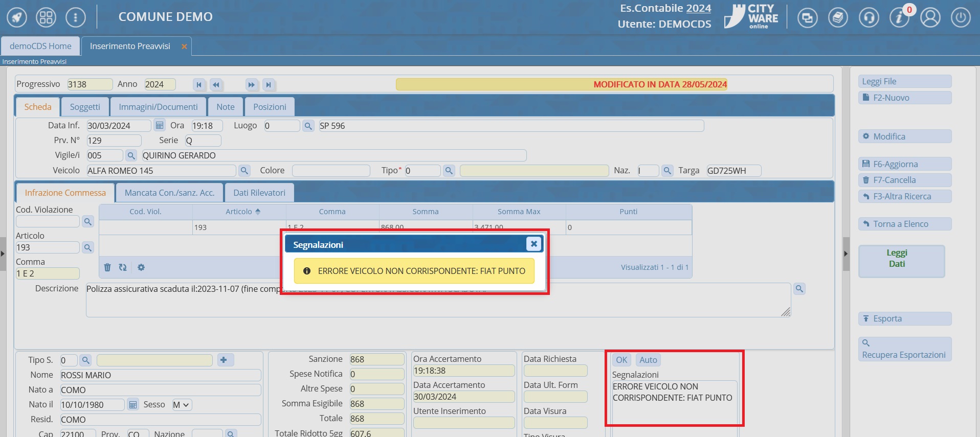Open the Sesso dropdown
The height and width of the screenshot is (437, 980).
click(181, 405)
